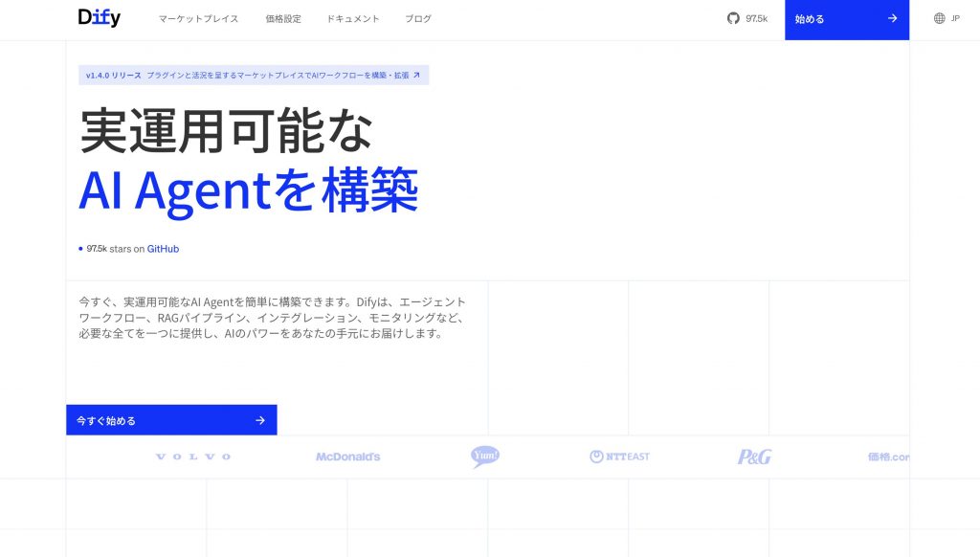Click the NTT EAST logo
The width and height of the screenshot is (980, 557).
pos(619,457)
